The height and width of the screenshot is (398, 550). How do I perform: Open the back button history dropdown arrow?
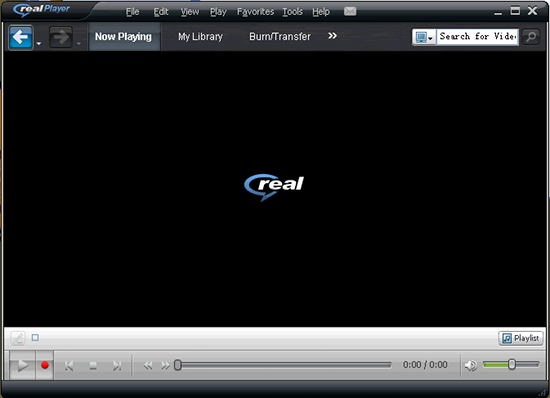click(x=39, y=43)
